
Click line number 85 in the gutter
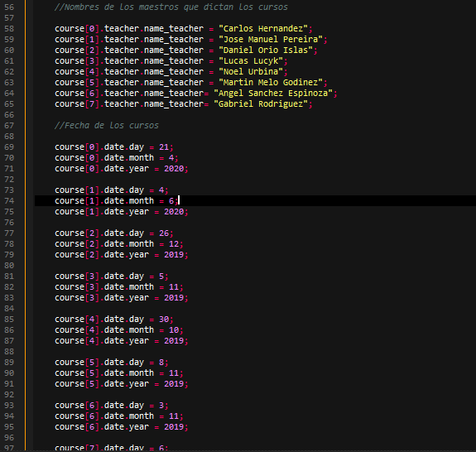point(9,320)
